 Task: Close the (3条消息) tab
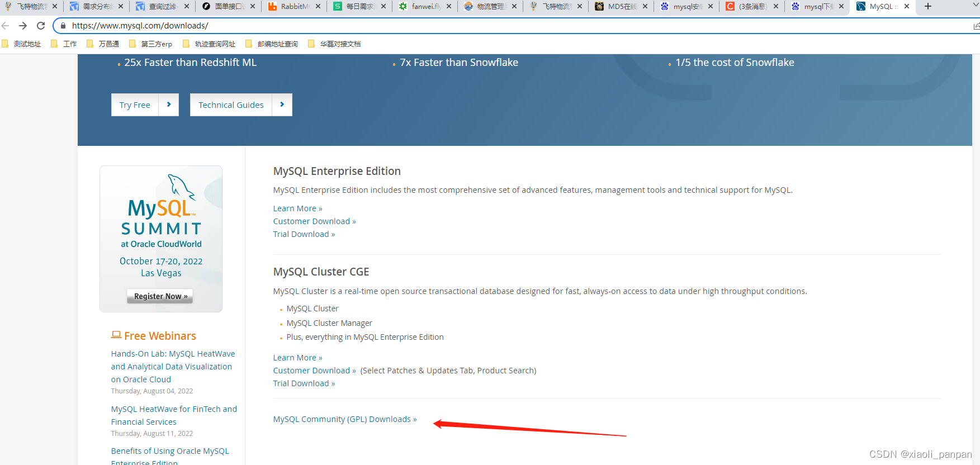(x=776, y=6)
